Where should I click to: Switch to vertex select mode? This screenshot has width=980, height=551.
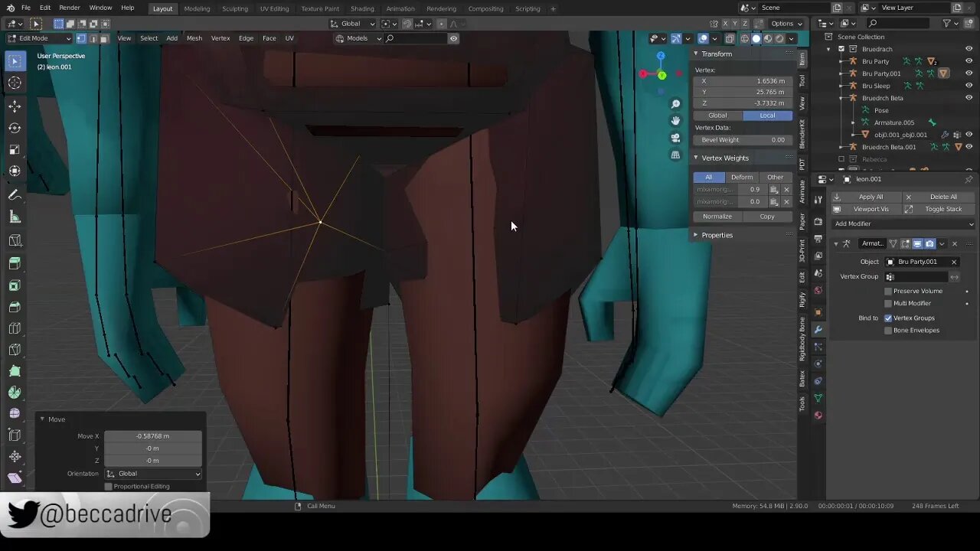[x=81, y=38]
